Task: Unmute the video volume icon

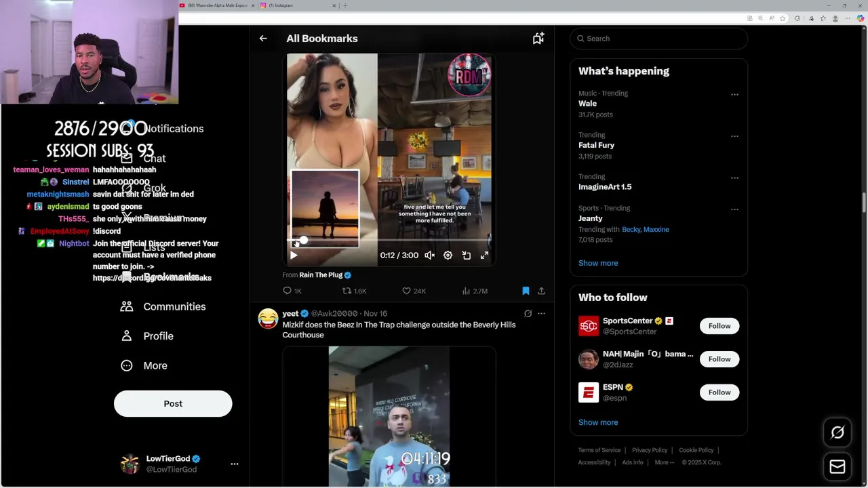Action: (x=429, y=256)
